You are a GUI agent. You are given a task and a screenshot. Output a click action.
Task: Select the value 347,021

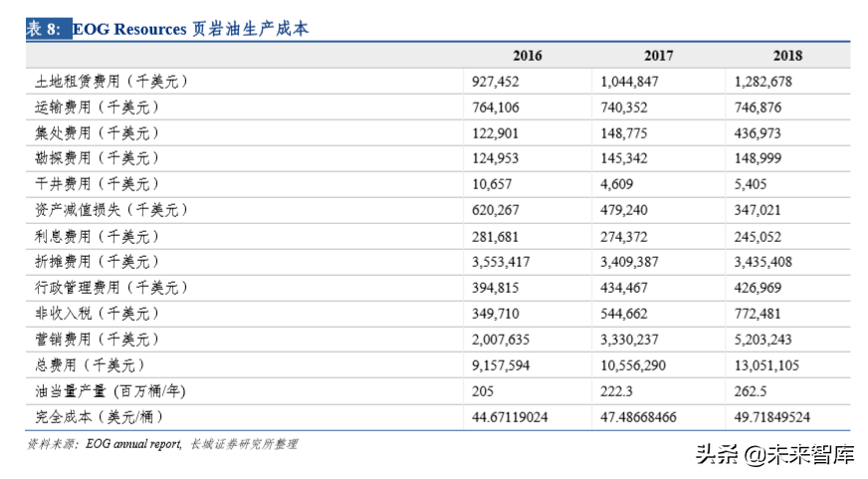758,210
